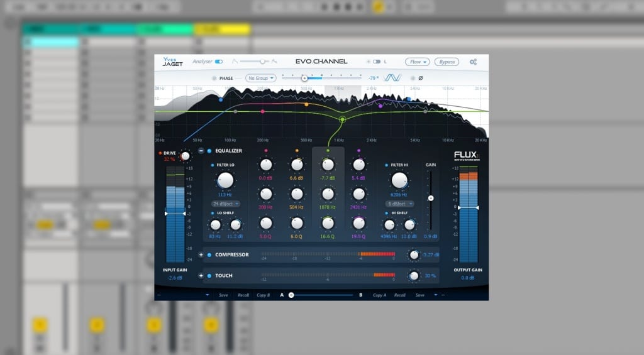Click the FLUX logo

(x=467, y=155)
